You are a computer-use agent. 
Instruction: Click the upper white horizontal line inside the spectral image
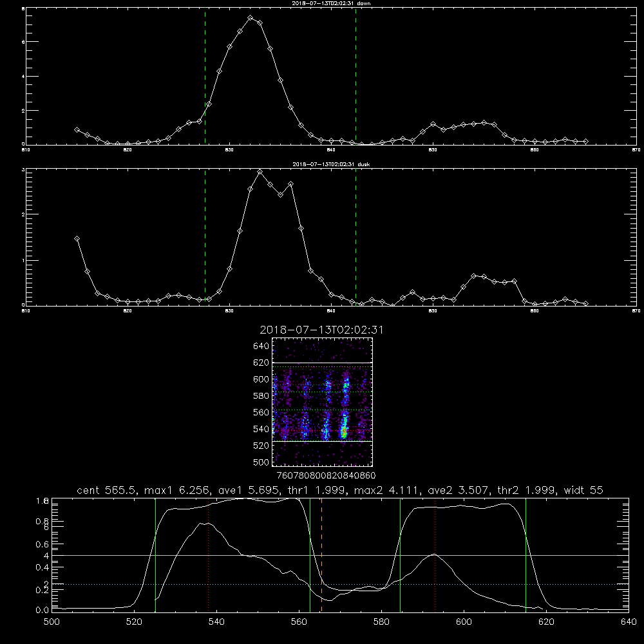point(323,363)
